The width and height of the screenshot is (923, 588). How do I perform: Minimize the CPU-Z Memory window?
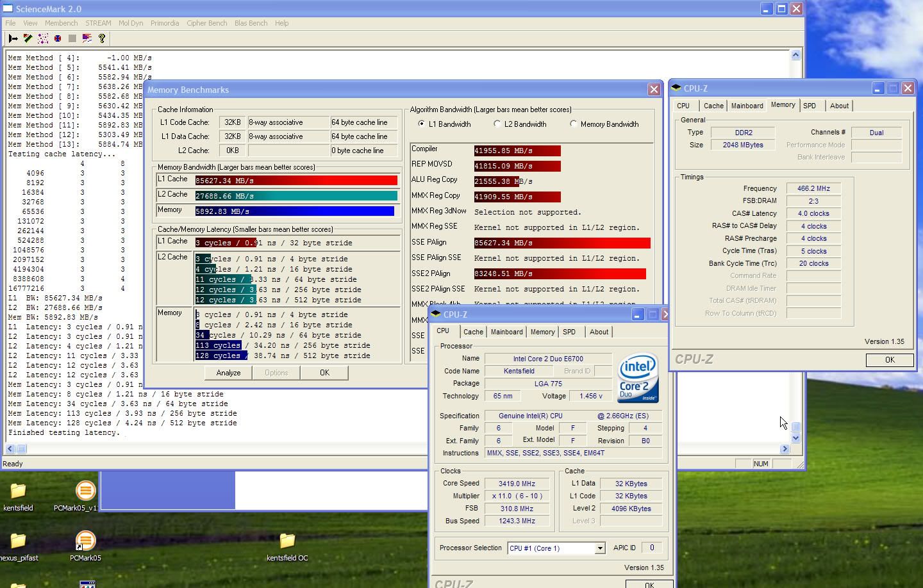(x=877, y=88)
